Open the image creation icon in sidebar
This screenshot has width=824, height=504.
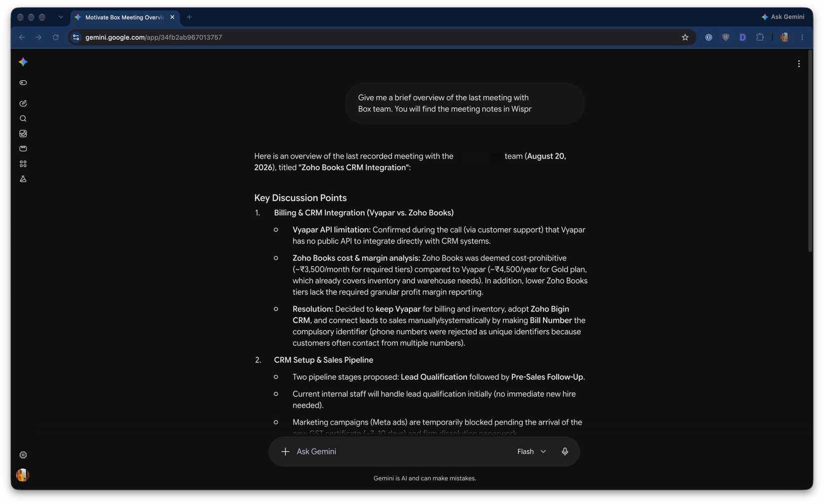[x=23, y=134]
